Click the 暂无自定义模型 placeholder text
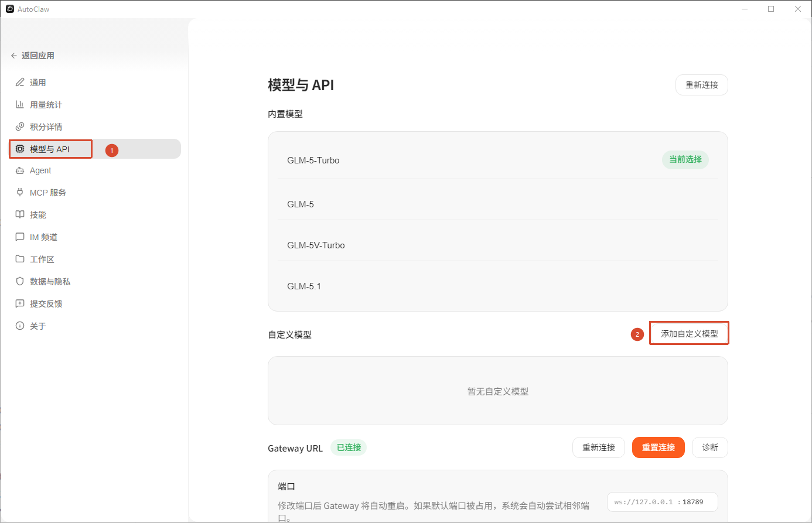Viewport: 812px width, 523px height. [498, 391]
